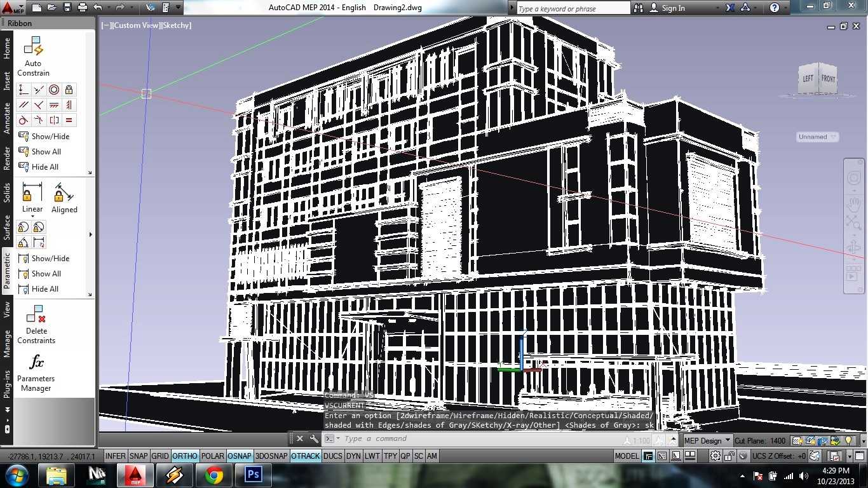The width and height of the screenshot is (868, 488).
Task: Toggle SNAP mode in status bar
Action: pos(139,456)
